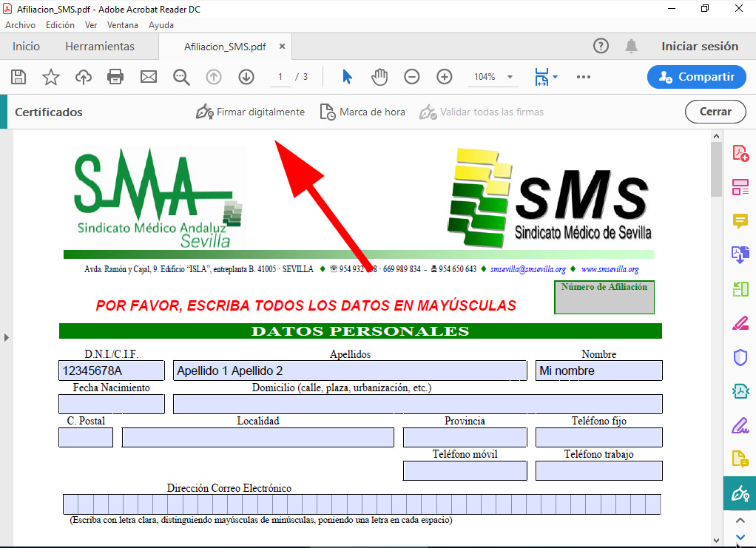Send the file by email with the envelope icon
Screen dimensions: 756x548
coord(149,77)
